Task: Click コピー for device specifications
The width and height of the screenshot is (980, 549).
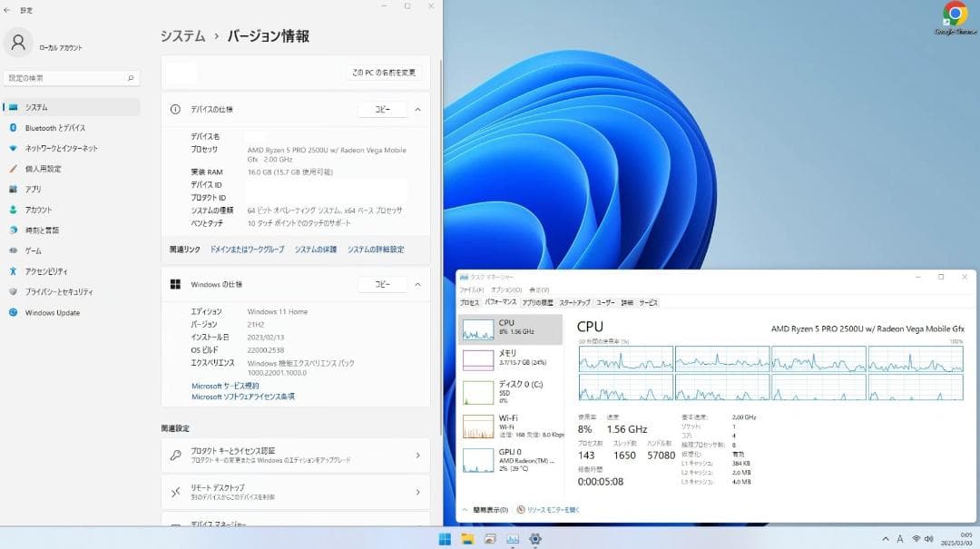Action: (382, 109)
